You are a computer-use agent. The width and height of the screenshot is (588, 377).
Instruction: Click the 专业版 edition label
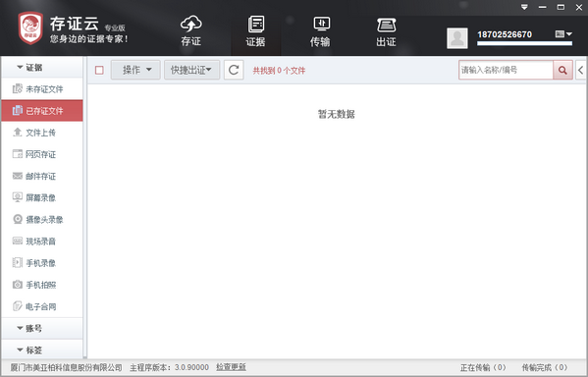[115, 27]
